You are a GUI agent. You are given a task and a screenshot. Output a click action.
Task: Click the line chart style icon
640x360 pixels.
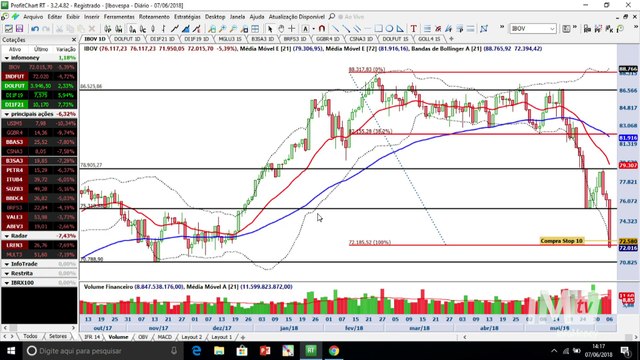[175, 29]
